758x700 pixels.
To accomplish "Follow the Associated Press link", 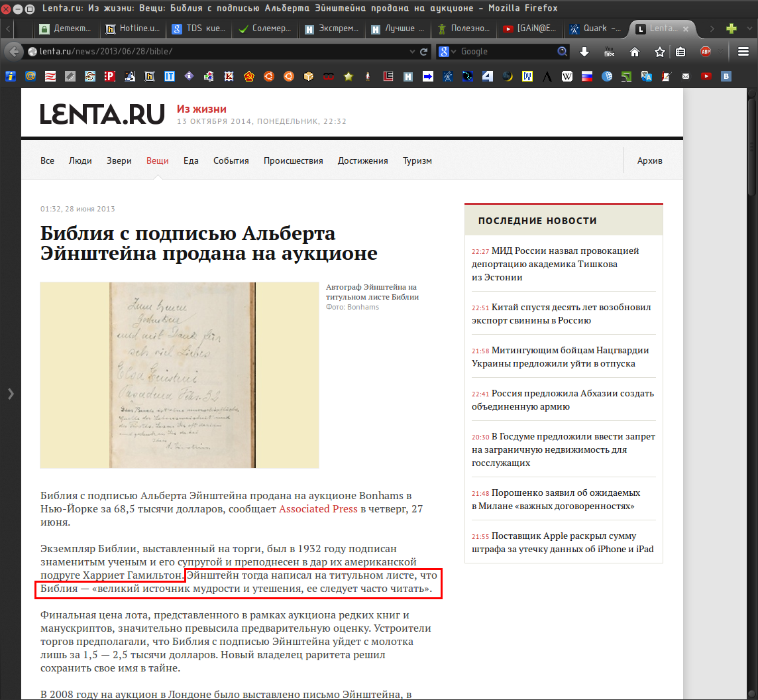I will pyautogui.click(x=318, y=509).
